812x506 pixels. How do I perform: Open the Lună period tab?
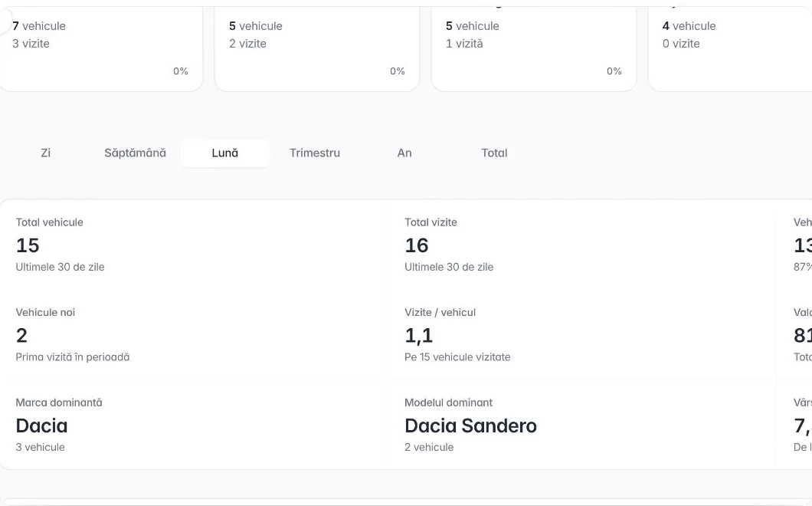[224, 153]
